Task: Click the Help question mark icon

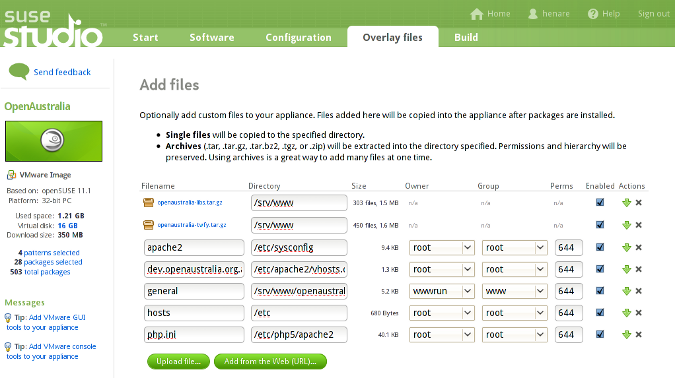Action: pos(593,14)
